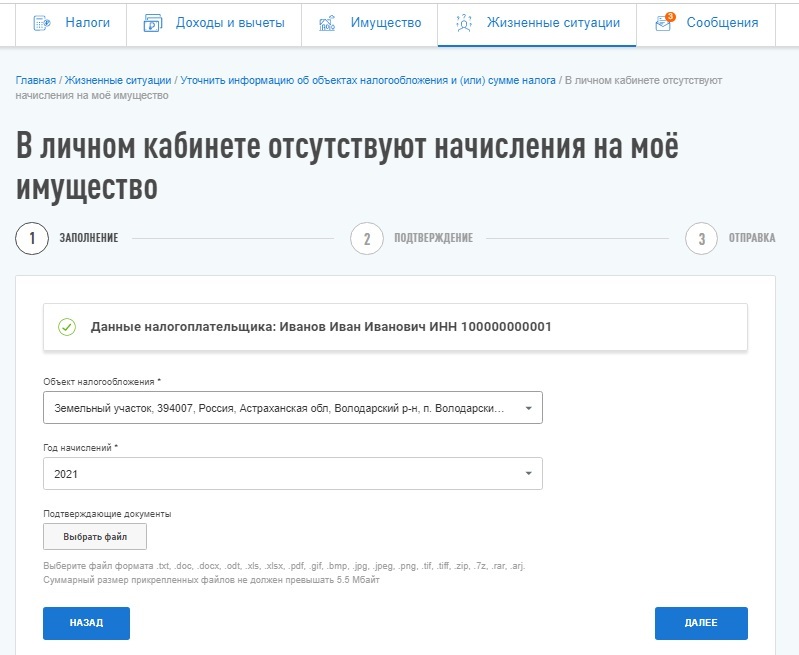Click the Имущество house icon
Image resolution: width=799 pixels, height=655 pixels.
[327, 23]
